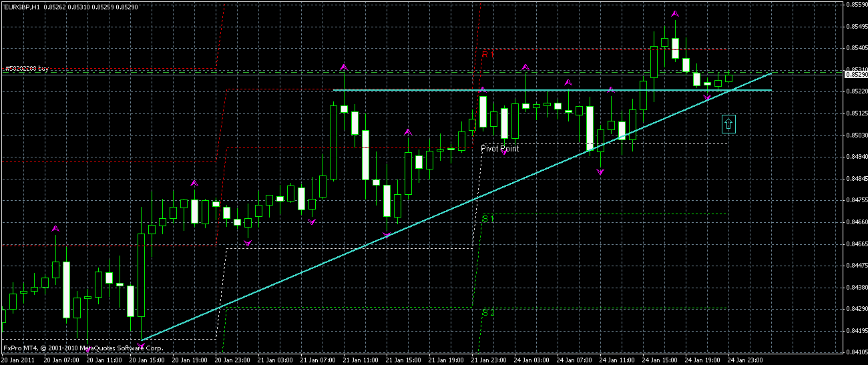
Task: Click the 24 Jan 23:00 time label
Action: pos(745,360)
